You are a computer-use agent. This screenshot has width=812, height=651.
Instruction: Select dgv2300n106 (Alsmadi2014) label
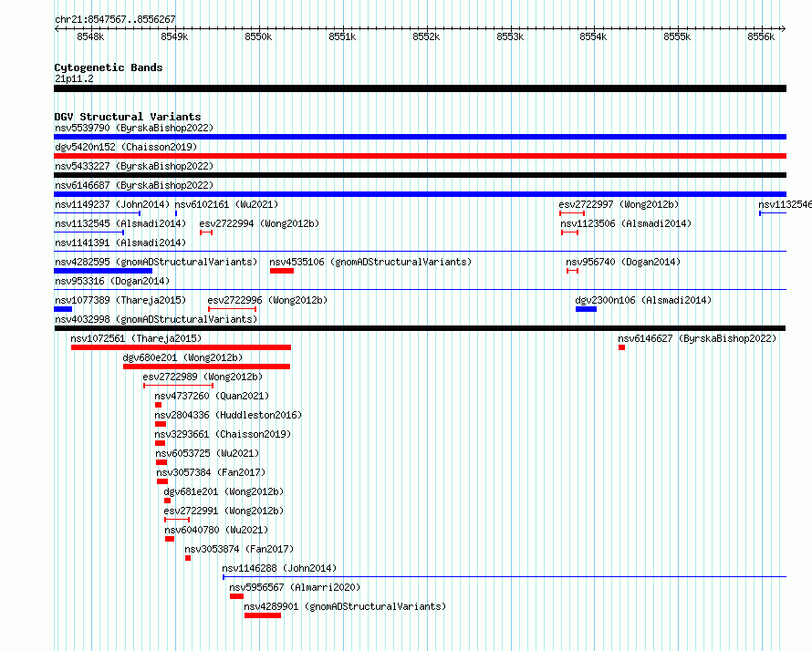643,300
